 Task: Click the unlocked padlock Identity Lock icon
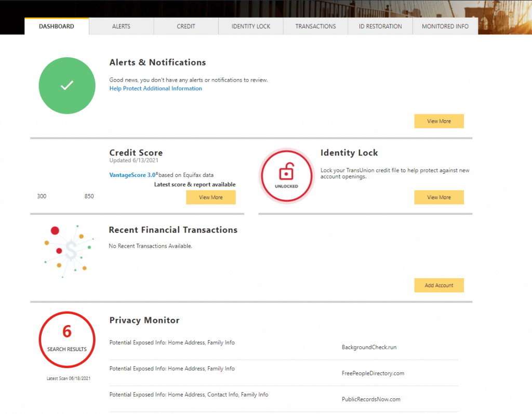click(286, 175)
